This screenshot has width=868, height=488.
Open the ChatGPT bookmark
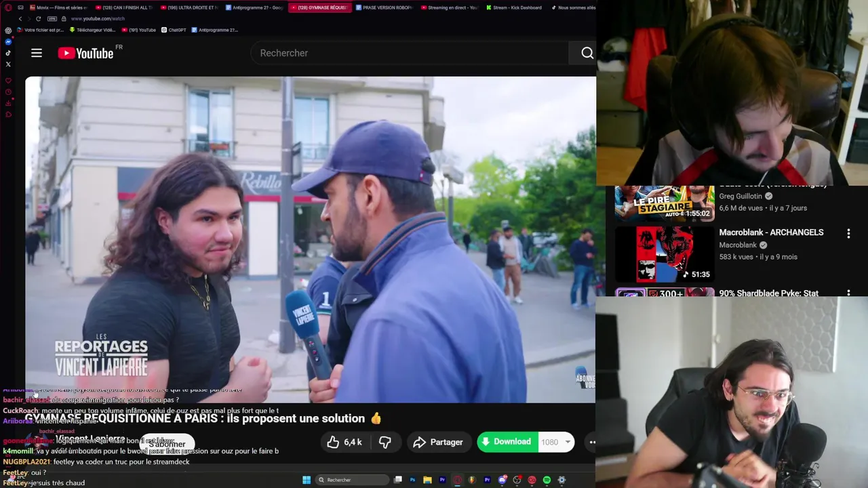click(x=174, y=30)
